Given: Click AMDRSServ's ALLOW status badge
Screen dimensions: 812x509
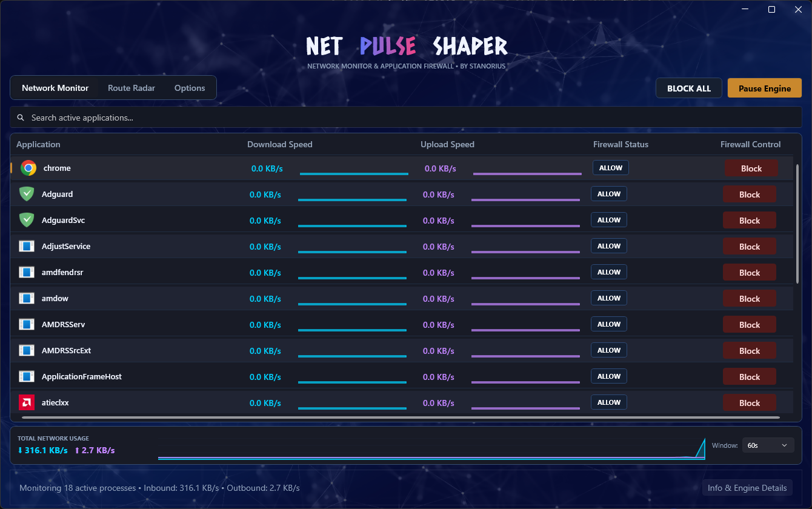Looking at the screenshot, I should coord(609,324).
